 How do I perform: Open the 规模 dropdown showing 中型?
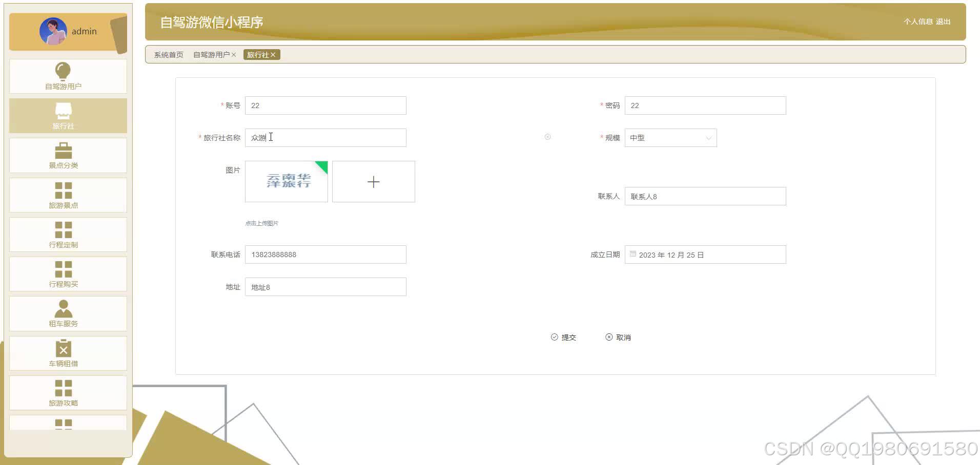[x=670, y=138]
